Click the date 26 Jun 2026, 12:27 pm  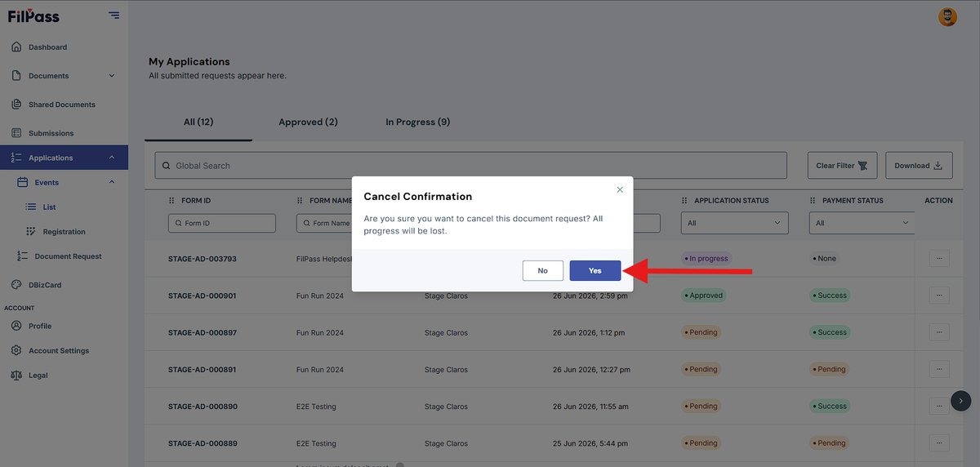pyautogui.click(x=592, y=369)
